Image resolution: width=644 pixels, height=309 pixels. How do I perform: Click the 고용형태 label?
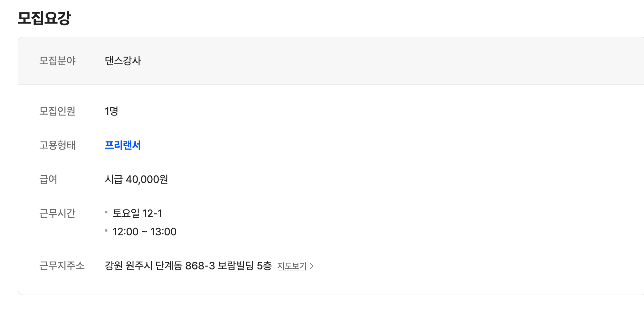[x=57, y=145]
